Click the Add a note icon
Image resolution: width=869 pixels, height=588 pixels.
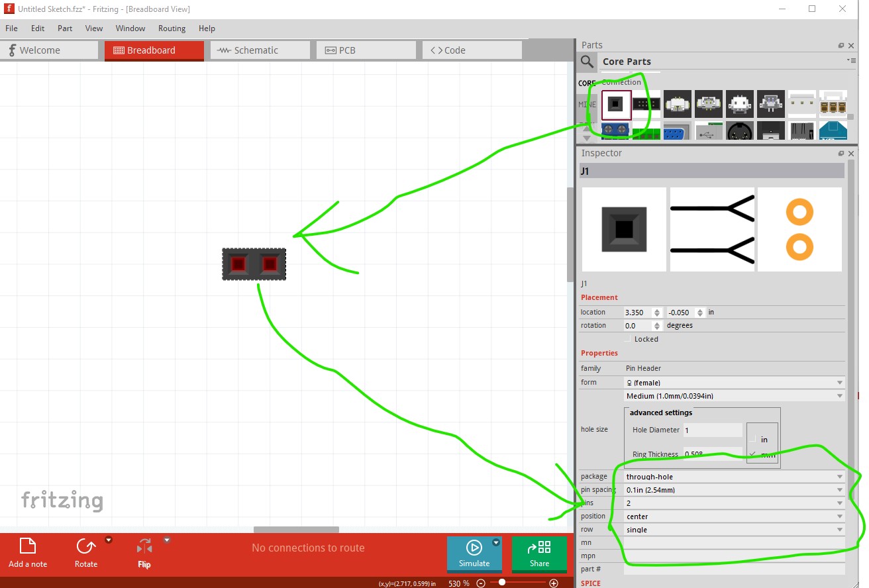27,546
